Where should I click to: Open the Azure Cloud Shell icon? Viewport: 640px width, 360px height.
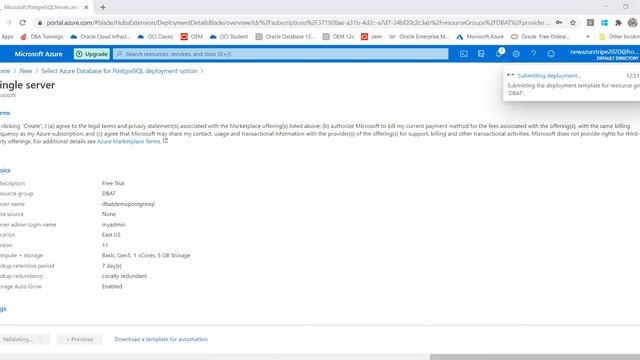(x=464, y=54)
